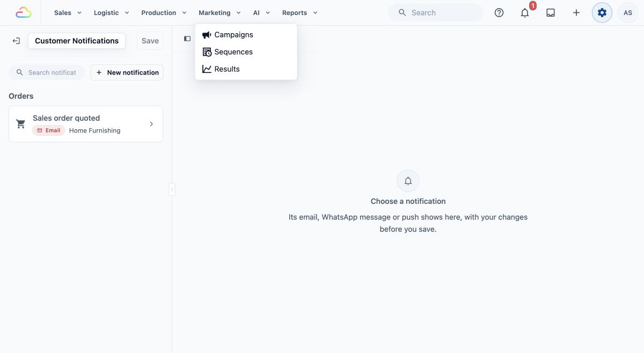Click the panel resize handle
Viewport: 644px width, 353px height.
(x=172, y=189)
